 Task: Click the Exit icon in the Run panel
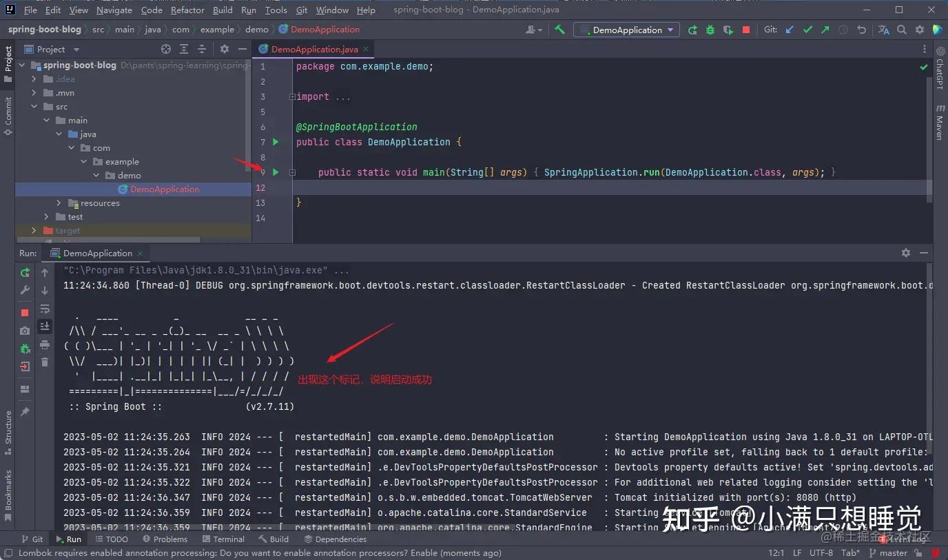point(25,366)
